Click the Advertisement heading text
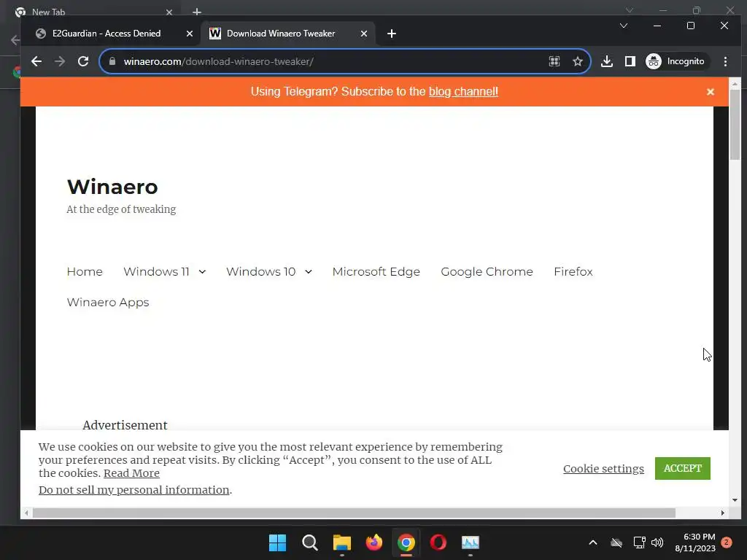 coord(125,425)
